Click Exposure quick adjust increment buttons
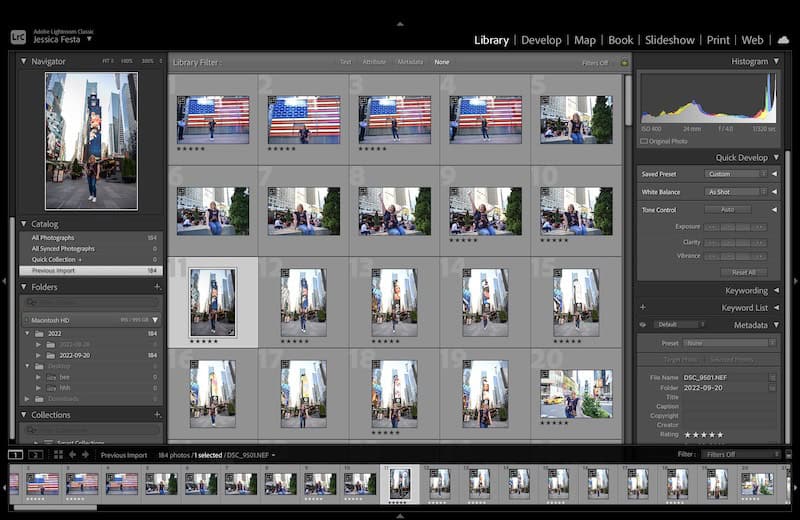The image size is (800, 520). point(735,227)
